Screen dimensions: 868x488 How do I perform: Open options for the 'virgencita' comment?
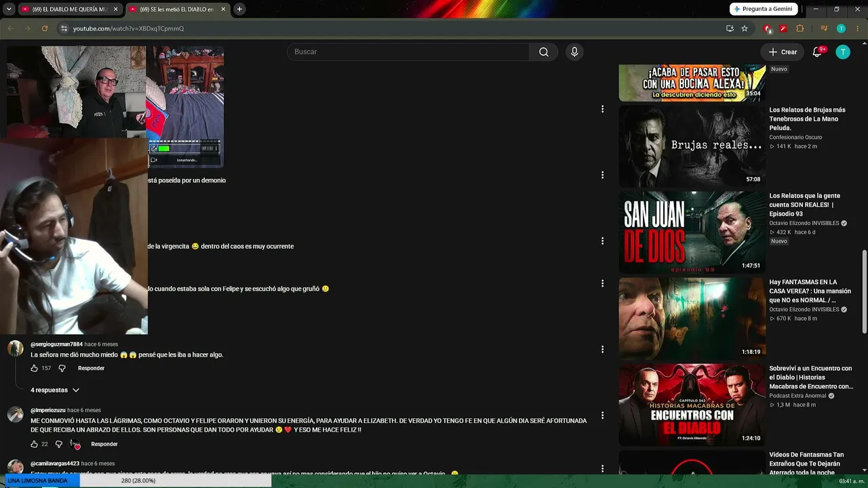(x=602, y=241)
